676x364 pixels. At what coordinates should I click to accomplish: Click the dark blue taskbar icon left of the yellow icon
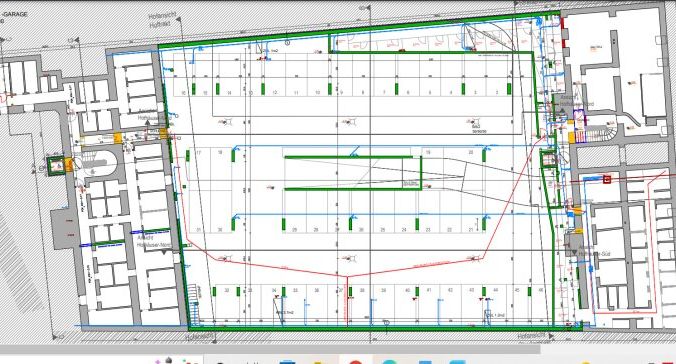pos(287,362)
